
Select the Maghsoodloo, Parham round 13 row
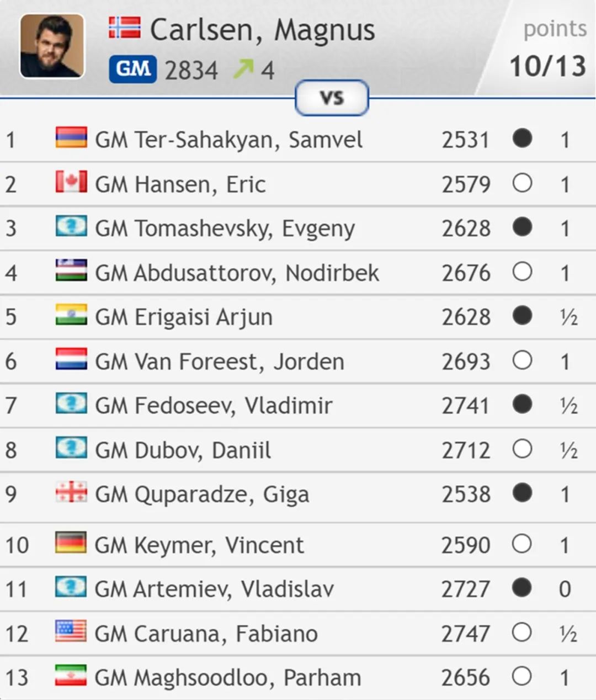(x=298, y=677)
